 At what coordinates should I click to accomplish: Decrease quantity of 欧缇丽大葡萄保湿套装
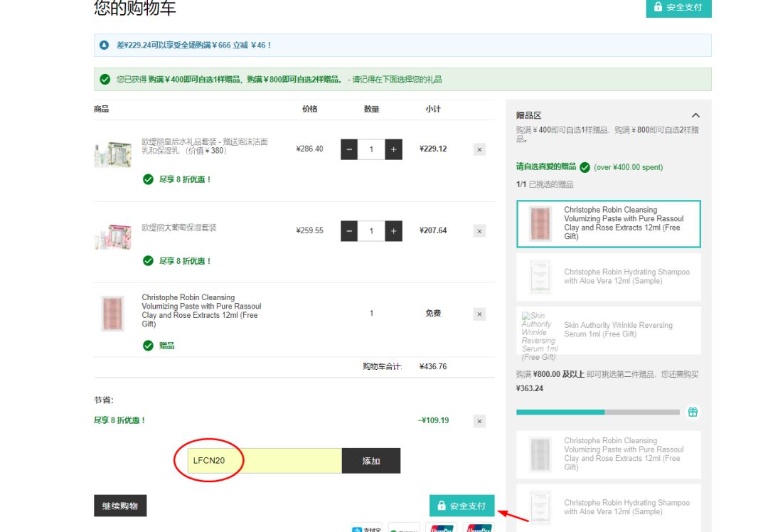pos(348,231)
